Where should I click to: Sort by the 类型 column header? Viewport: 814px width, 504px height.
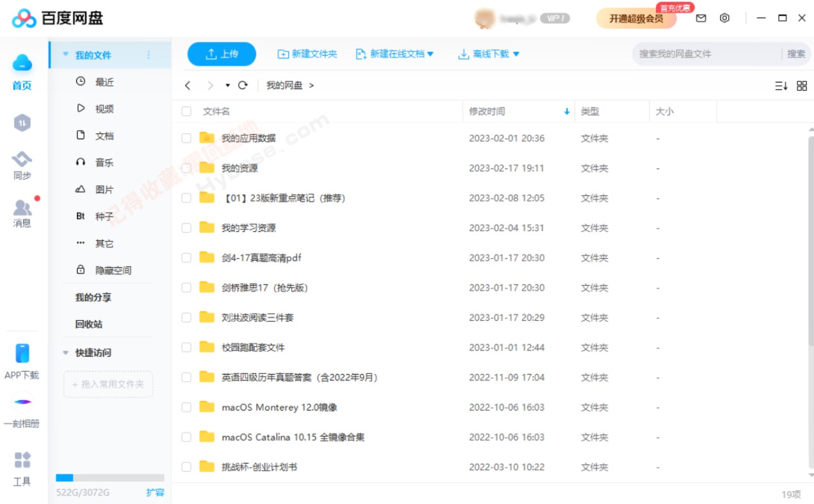coord(590,111)
